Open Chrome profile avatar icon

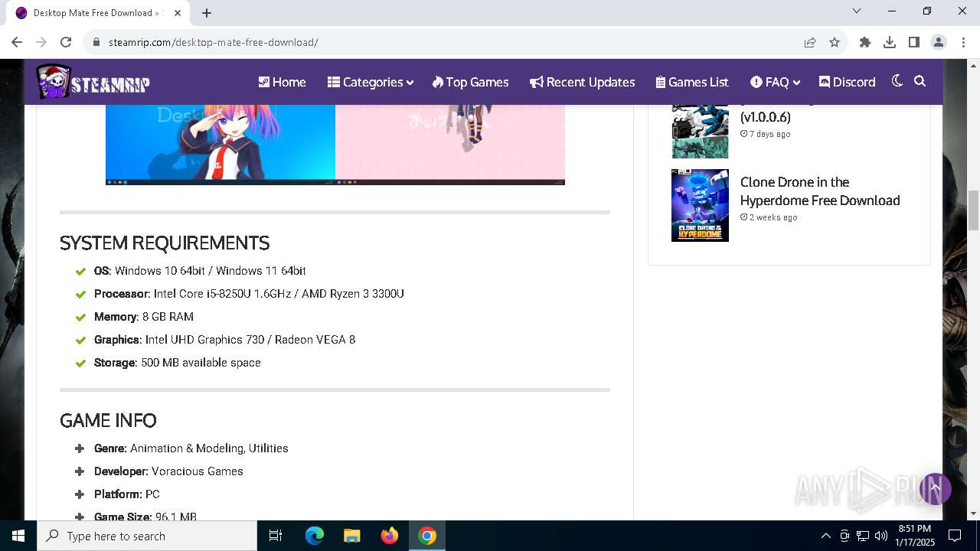pos(939,42)
